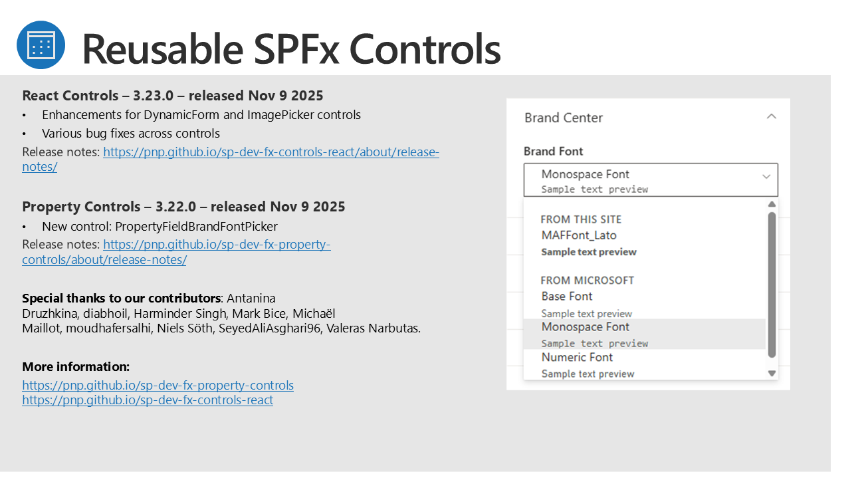Click the Brand Font dropdown chevron arrow

pyautogui.click(x=766, y=177)
